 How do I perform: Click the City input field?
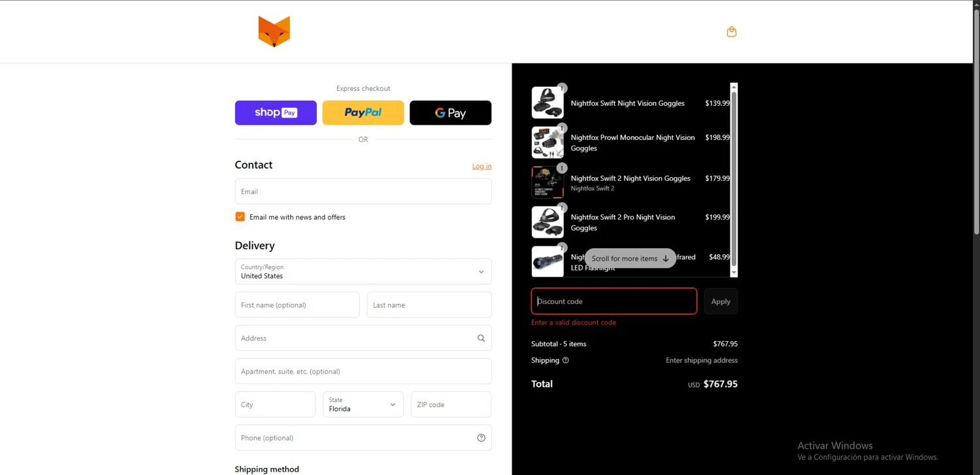pyautogui.click(x=275, y=404)
